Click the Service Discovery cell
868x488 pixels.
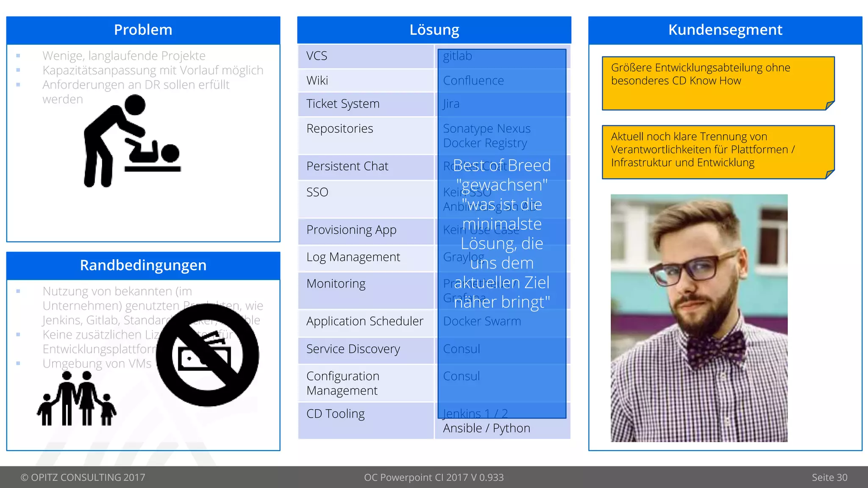click(x=366, y=350)
